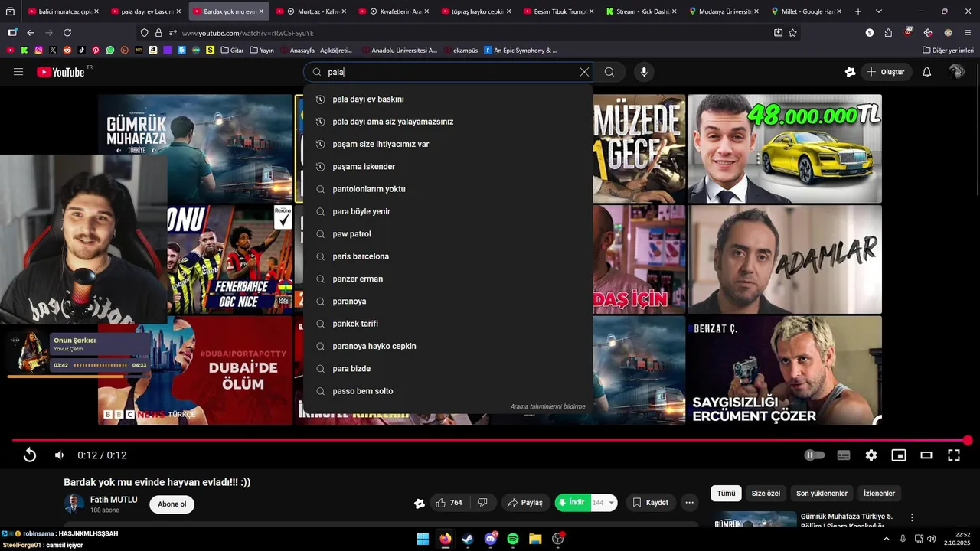Image resolution: width=980 pixels, height=551 pixels.
Task: Dislike the video with thumbs down
Action: click(482, 503)
